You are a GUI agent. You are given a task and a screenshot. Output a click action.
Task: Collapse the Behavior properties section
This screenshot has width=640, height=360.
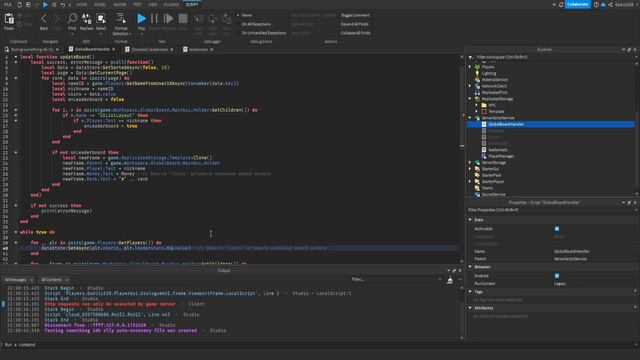click(x=470, y=267)
